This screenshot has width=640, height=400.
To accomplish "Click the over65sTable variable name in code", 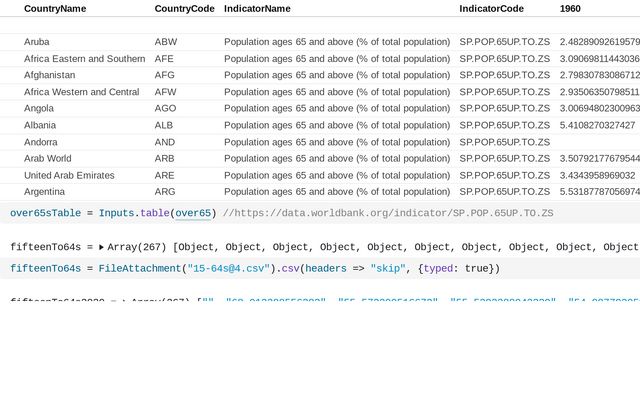I will 45,213.
